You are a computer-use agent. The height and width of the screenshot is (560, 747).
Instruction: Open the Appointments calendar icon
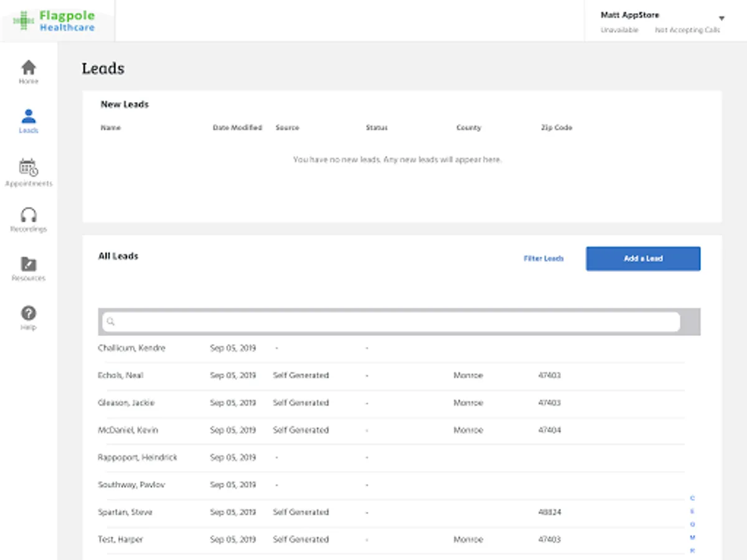(x=29, y=167)
